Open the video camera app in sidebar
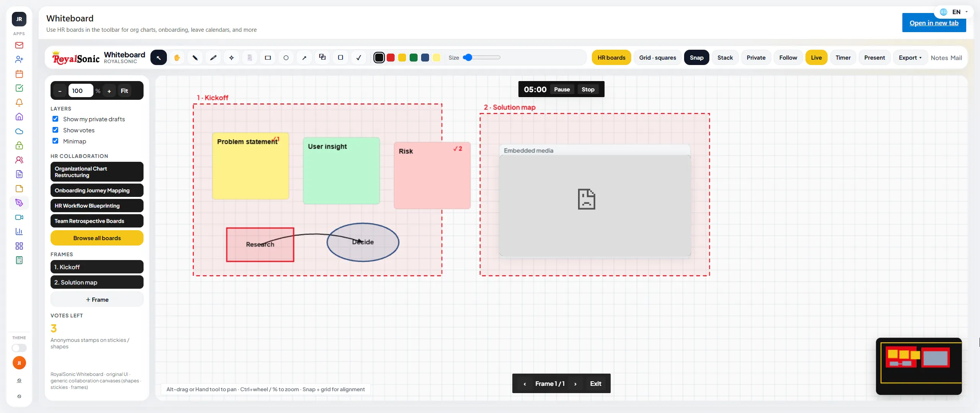 click(19, 217)
